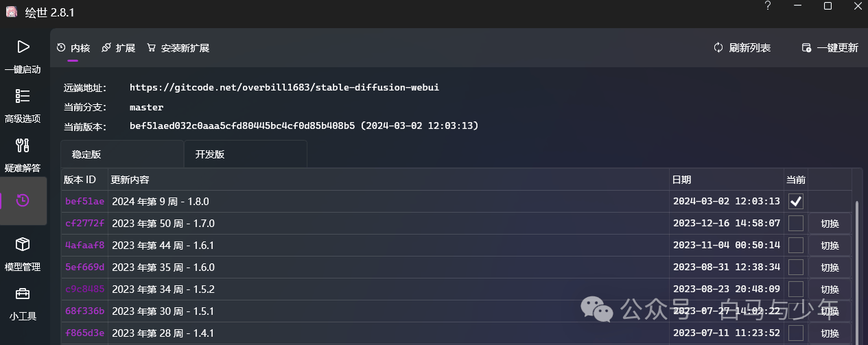Select the version history clock icon
The image size is (868, 345).
coord(23,200)
